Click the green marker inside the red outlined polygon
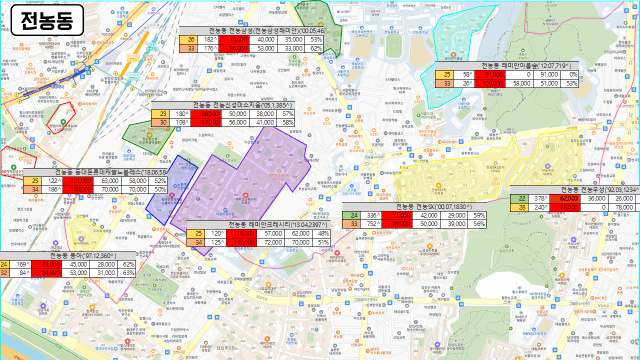The height and width of the screenshot is (360, 640). pos(63,122)
